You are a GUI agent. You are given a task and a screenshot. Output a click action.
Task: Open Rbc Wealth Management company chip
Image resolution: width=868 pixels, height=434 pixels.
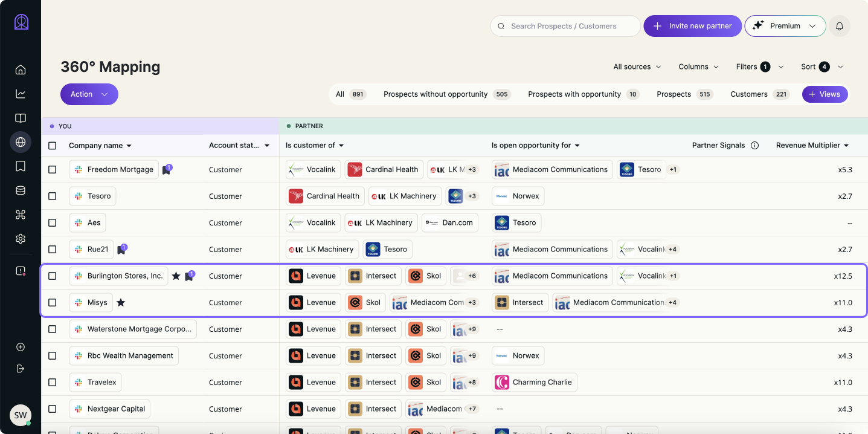124,355
